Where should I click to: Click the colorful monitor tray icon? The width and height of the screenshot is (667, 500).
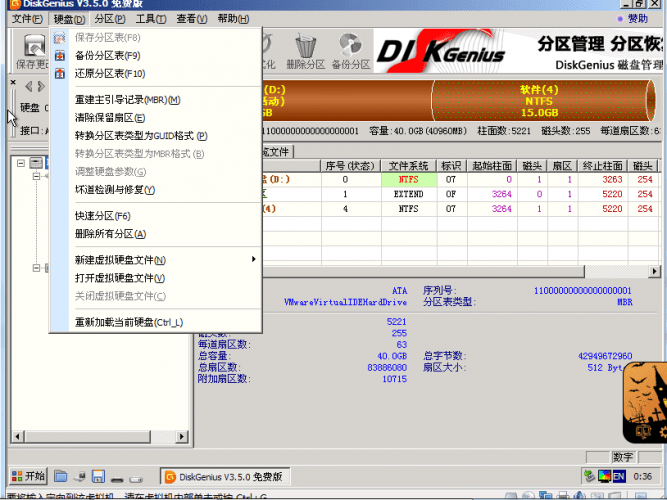(x=604, y=476)
